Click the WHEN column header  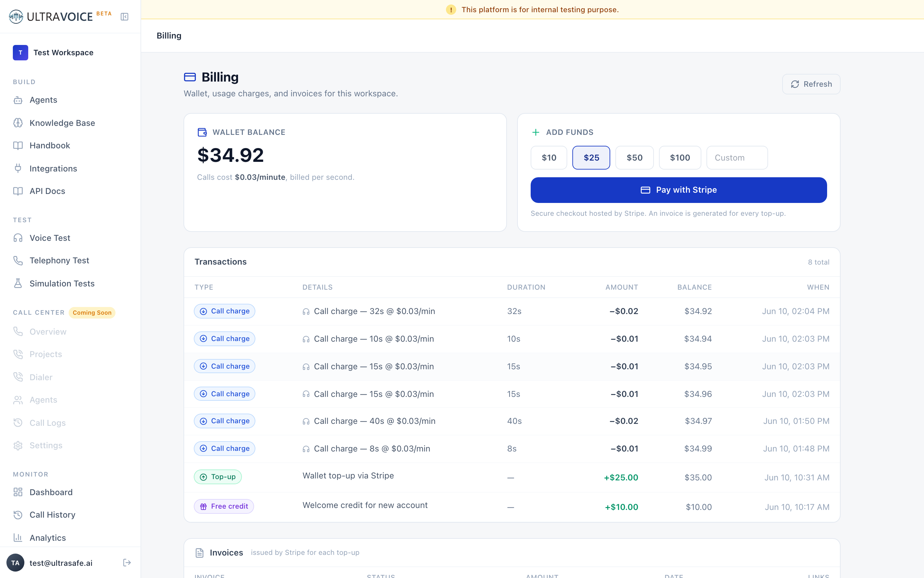818,287
